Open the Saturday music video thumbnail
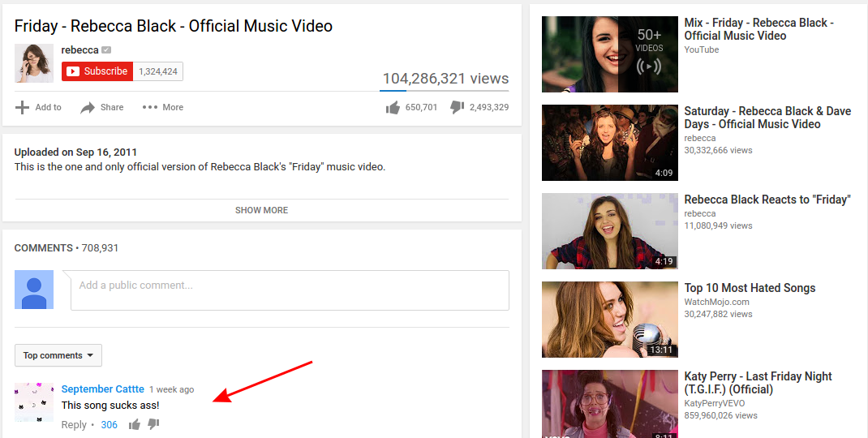The width and height of the screenshot is (868, 438). pos(609,143)
